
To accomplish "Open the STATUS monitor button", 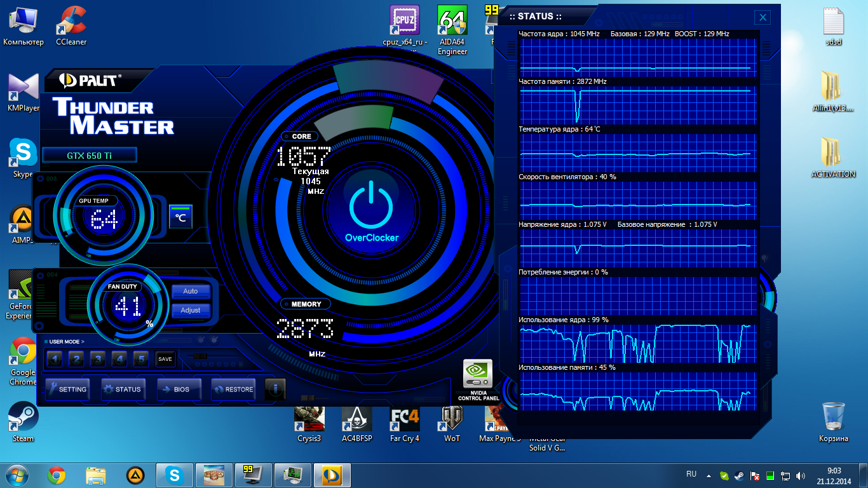I will [123, 390].
